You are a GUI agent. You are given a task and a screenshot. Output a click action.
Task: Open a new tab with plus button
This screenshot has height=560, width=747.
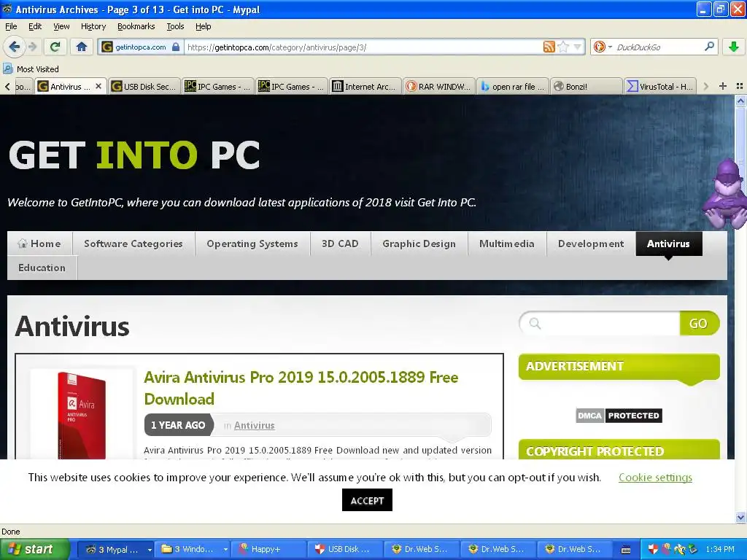723,86
